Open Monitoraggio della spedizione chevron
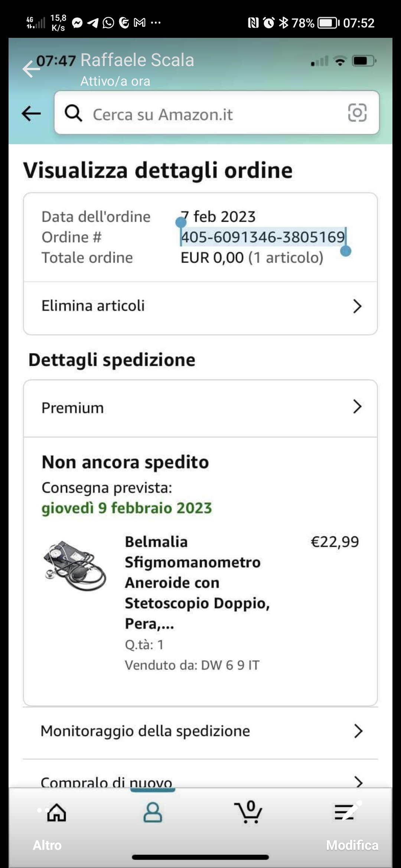Viewport: 401px width, 868px height. point(358,731)
